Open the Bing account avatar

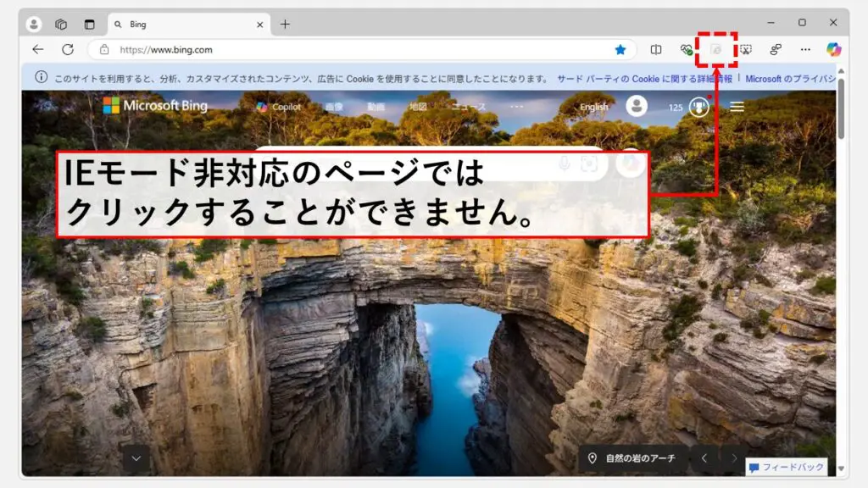coord(637,106)
